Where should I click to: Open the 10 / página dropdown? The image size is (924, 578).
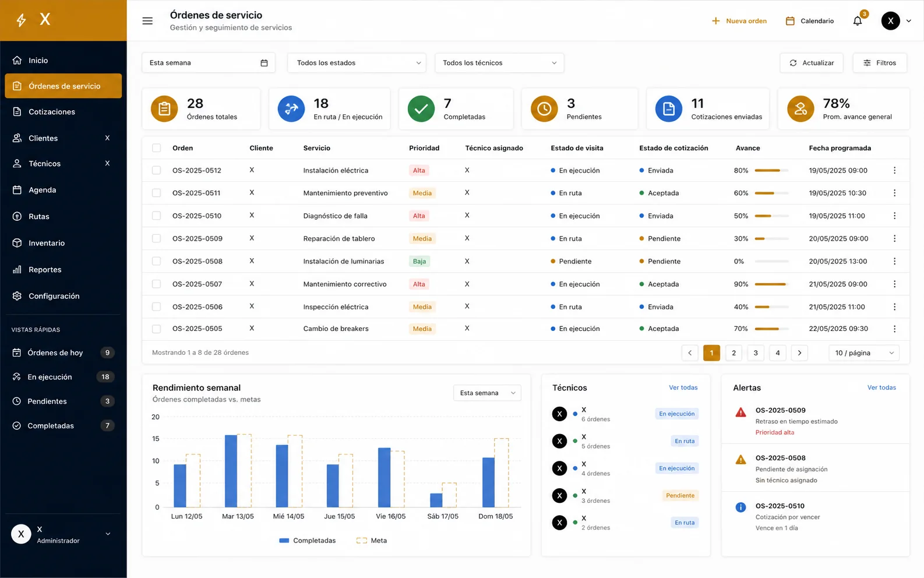864,353
